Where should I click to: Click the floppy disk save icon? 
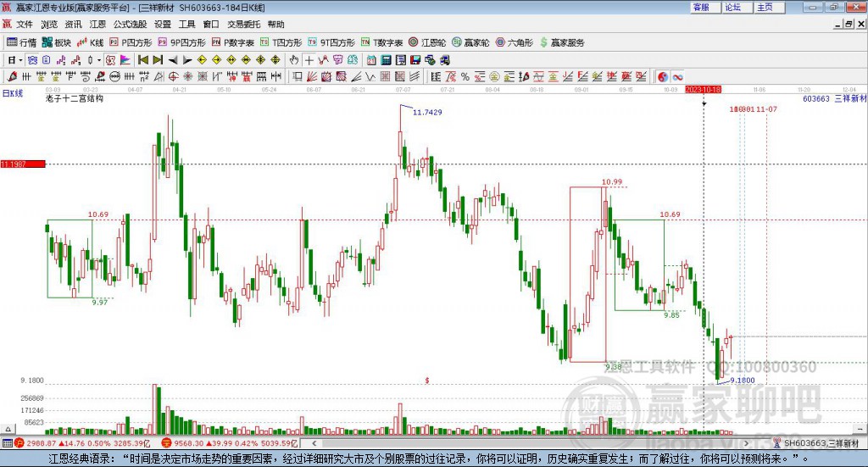415,60
